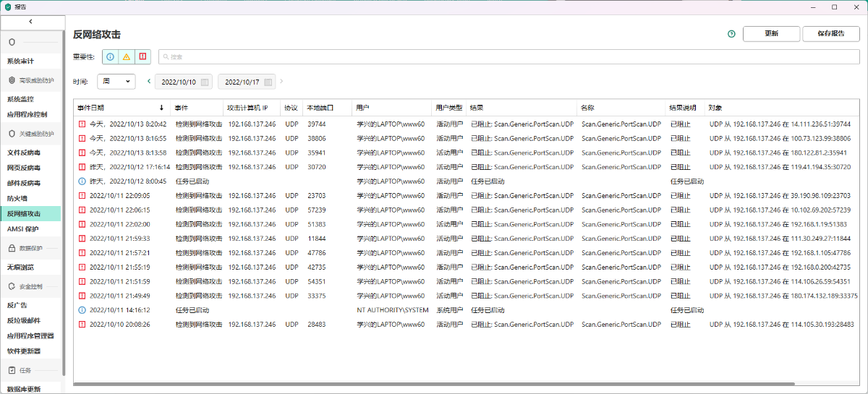Screen dimensions: 868x394
Task: Click info icon on 2022/10/11 14:16:12 row
Action: point(82,310)
